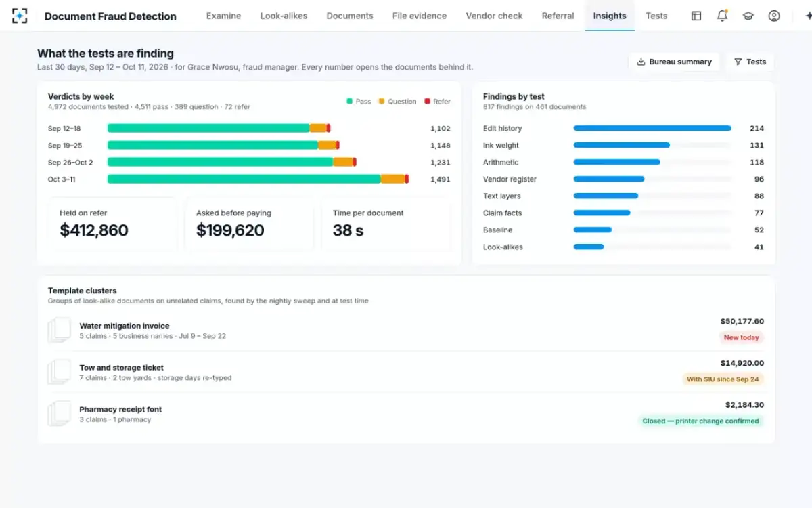This screenshot has height=508, width=812.
Task: Open the graduation cap learning icon
Action: point(748,16)
